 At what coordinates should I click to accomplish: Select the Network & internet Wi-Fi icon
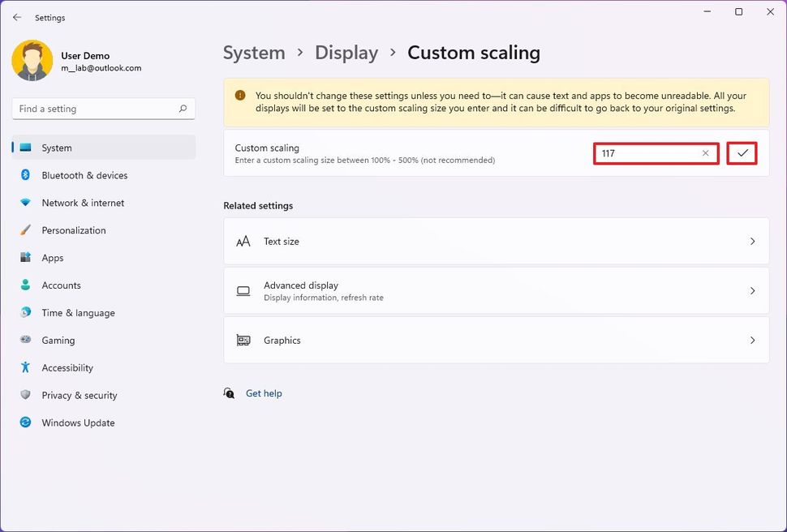[x=25, y=203]
